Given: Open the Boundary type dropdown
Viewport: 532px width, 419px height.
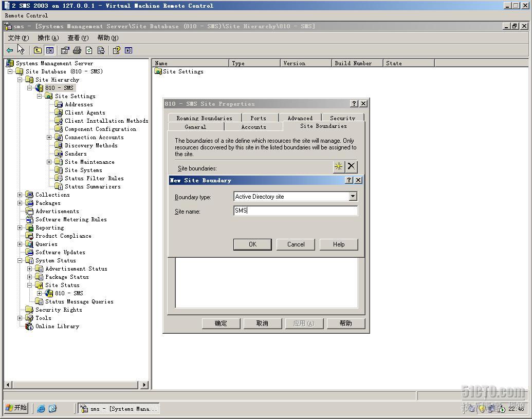Looking at the screenshot, I should coord(353,196).
